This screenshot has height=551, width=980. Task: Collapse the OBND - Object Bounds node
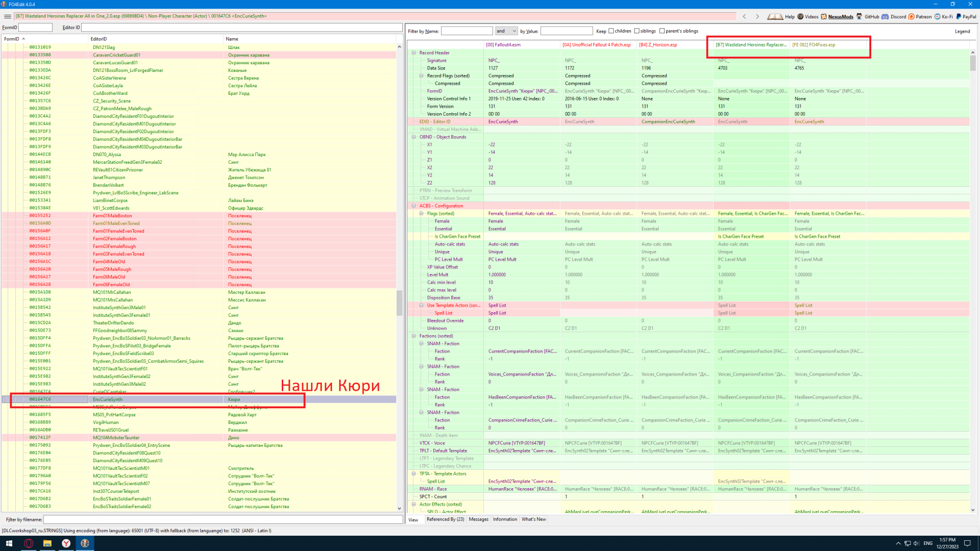click(x=414, y=137)
